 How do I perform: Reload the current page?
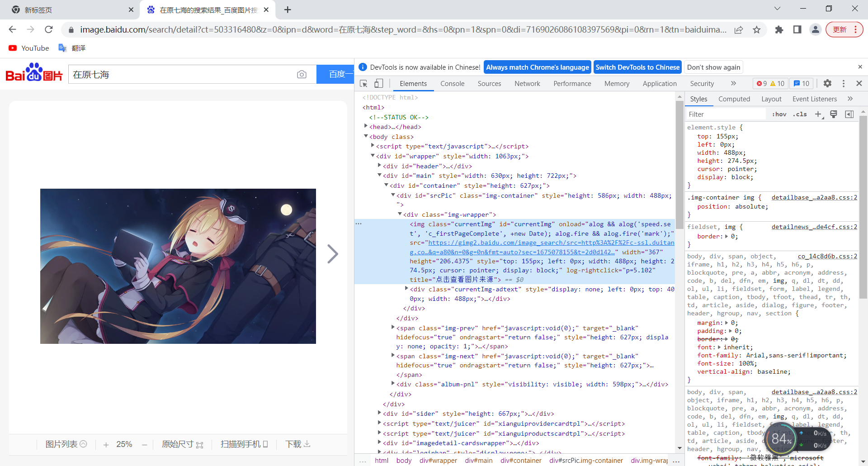click(49, 29)
